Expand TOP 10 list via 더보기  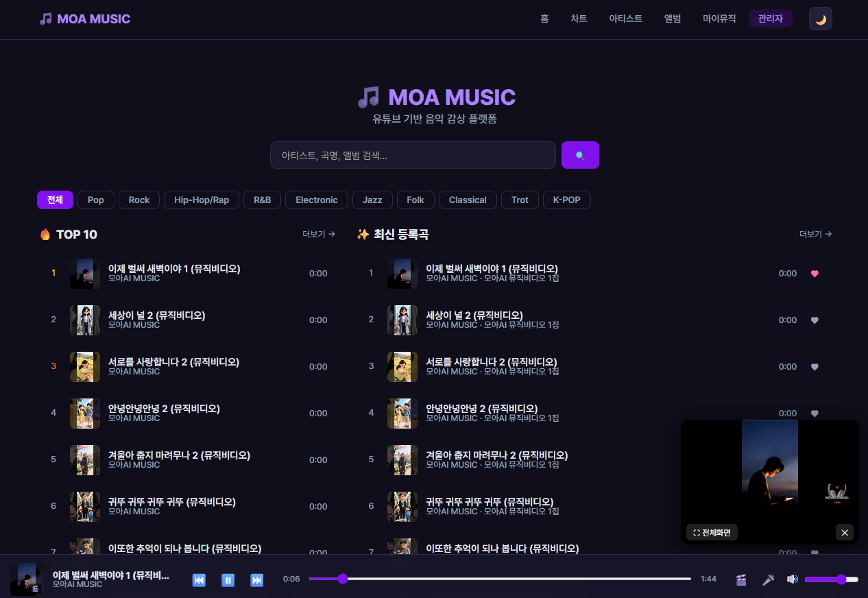coord(319,235)
